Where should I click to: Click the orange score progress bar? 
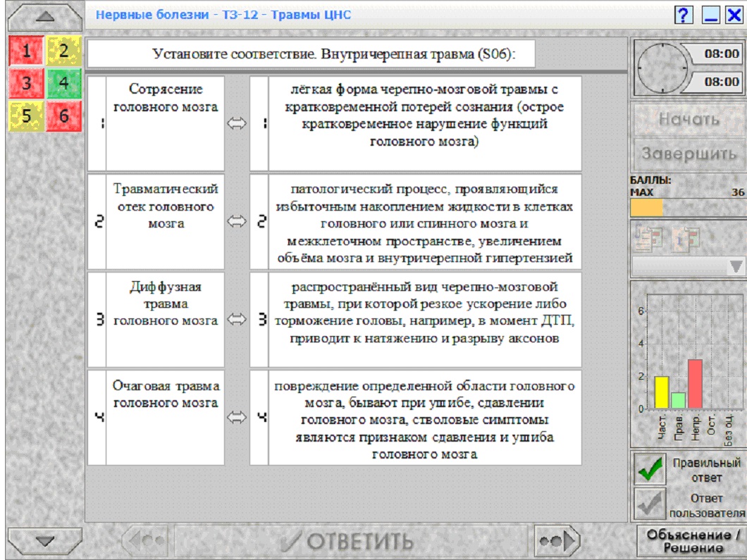(646, 208)
